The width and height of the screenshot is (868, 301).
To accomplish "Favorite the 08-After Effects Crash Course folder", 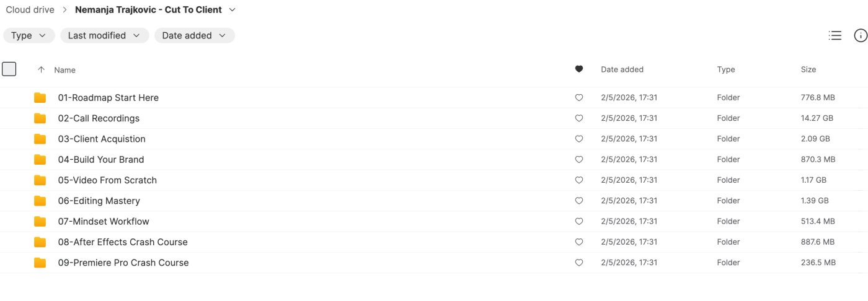I will pyautogui.click(x=579, y=242).
